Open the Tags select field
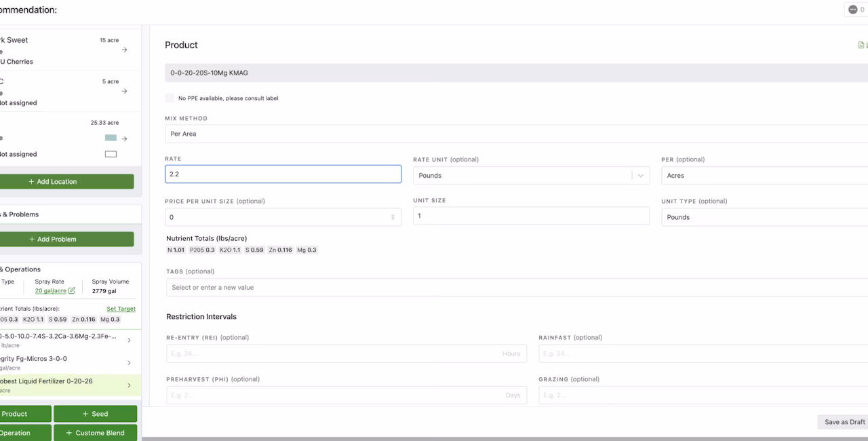The width and height of the screenshot is (868, 441). point(516,288)
